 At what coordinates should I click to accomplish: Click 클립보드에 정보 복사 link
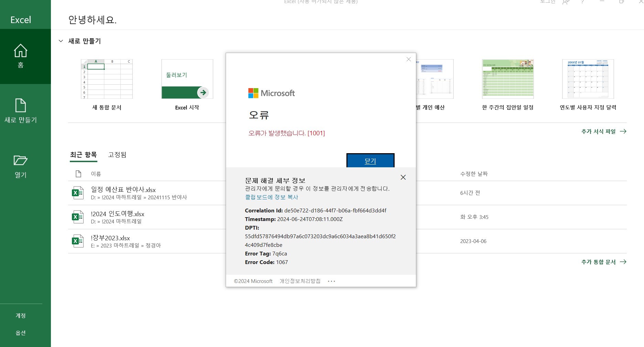[x=271, y=197]
